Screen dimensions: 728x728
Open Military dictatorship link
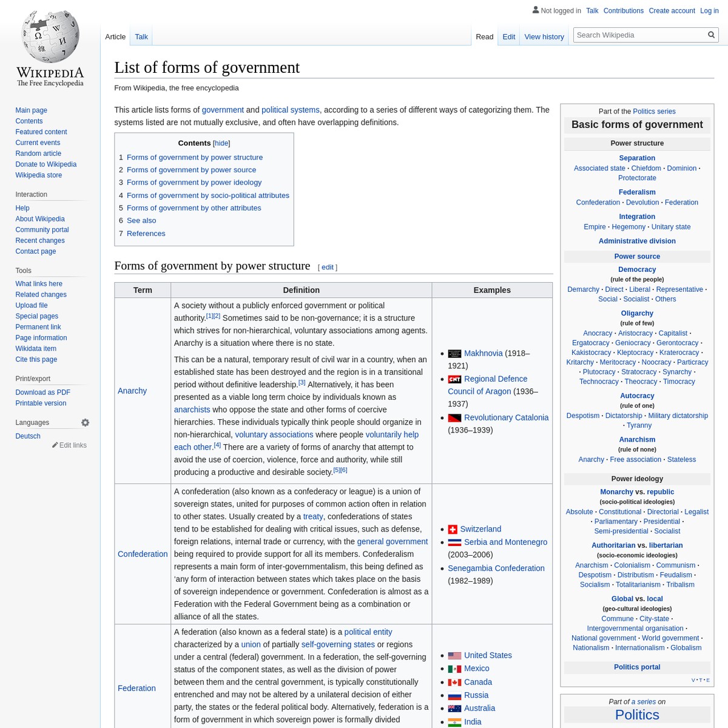tap(678, 416)
